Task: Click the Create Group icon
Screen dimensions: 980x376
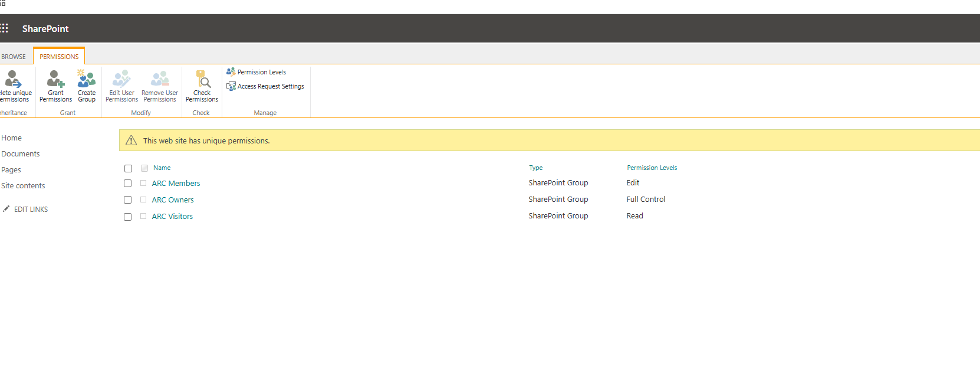Action: [x=87, y=79]
